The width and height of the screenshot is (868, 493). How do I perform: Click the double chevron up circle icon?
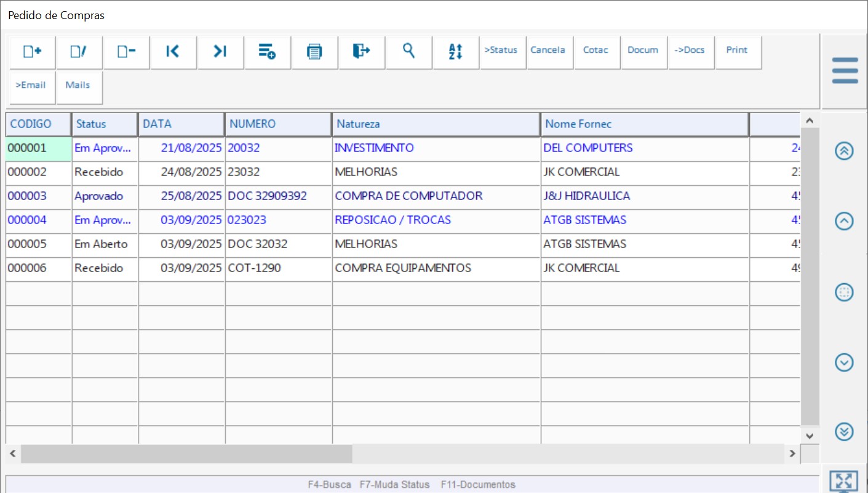pyautogui.click(x=844, y=151)
